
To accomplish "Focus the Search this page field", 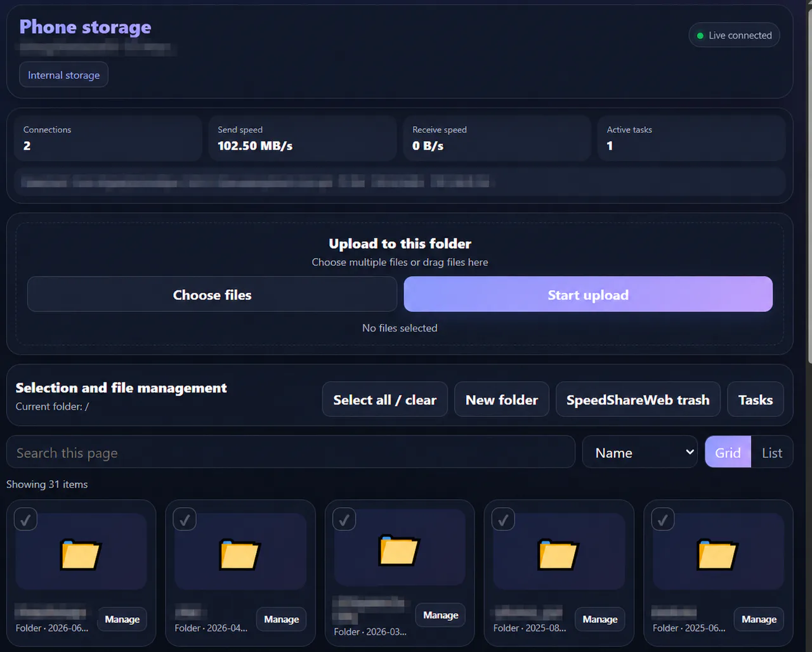I will pyautogui.click(x=291, y=452).
